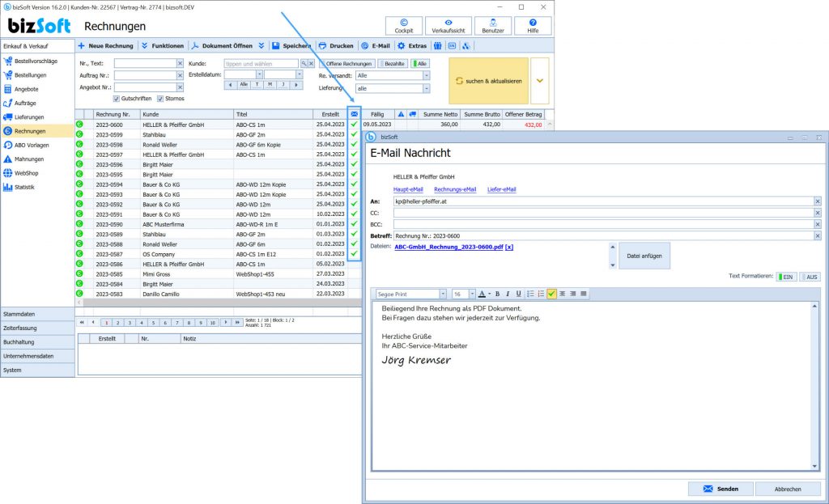This screenshot has width=829, height=504.
Task: Open Segoe Print font dropdown
Action: click(443, 294)
